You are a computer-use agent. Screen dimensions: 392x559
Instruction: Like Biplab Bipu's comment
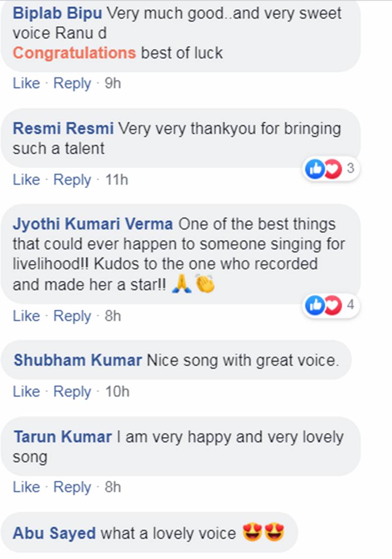[x=26, y=83]
